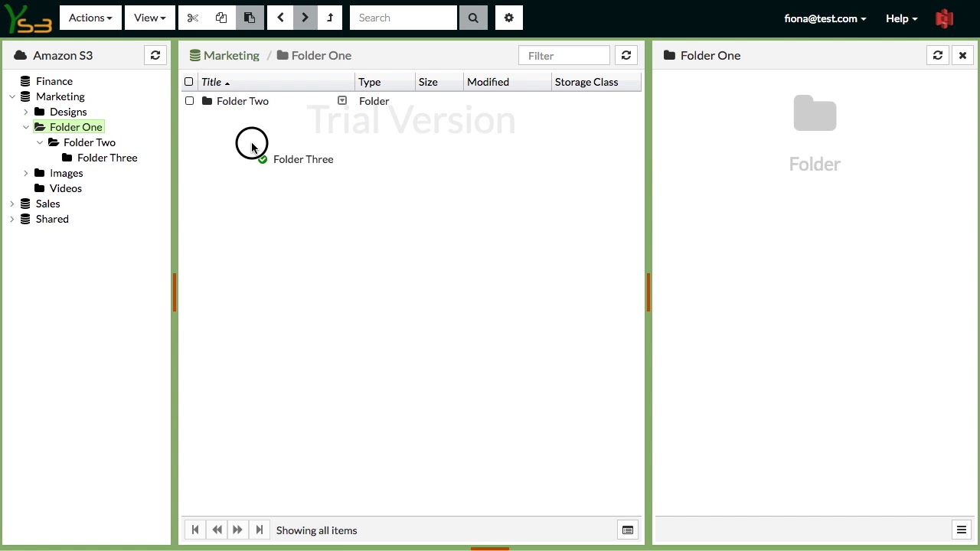The image size is (980, 551).
Task: Click the Amazon S3 cloud icon
Action: click(21, 55)
